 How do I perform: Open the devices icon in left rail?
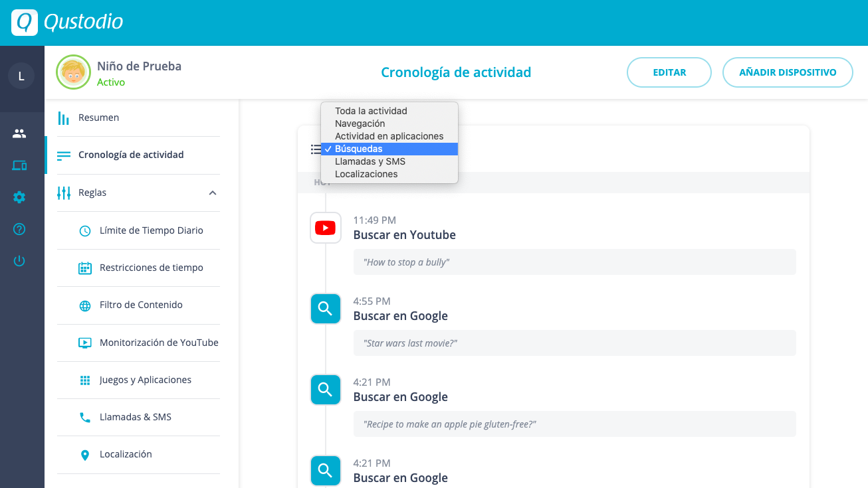point(19,165)
